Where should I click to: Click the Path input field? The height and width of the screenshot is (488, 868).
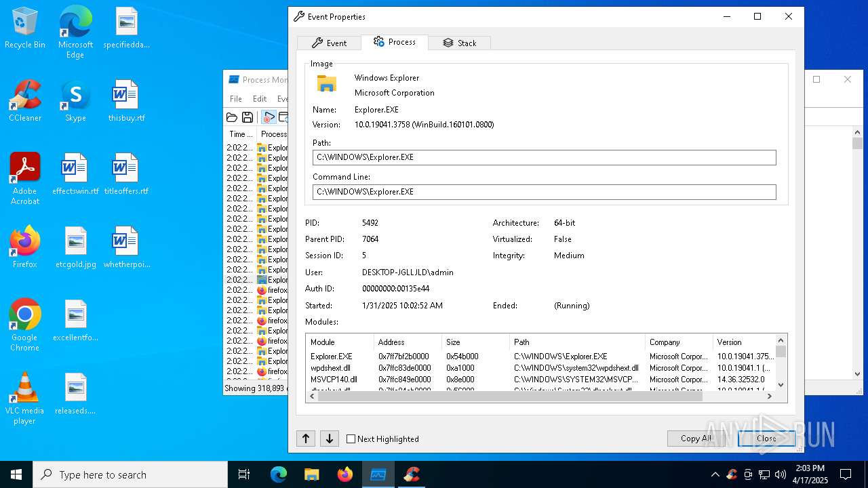click(544, 157)
